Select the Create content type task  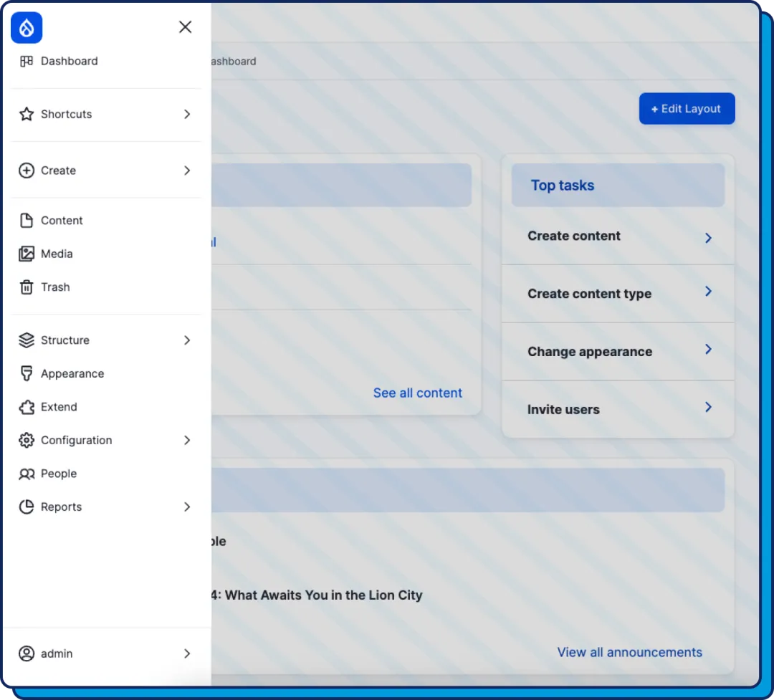[x=589, y=294]
